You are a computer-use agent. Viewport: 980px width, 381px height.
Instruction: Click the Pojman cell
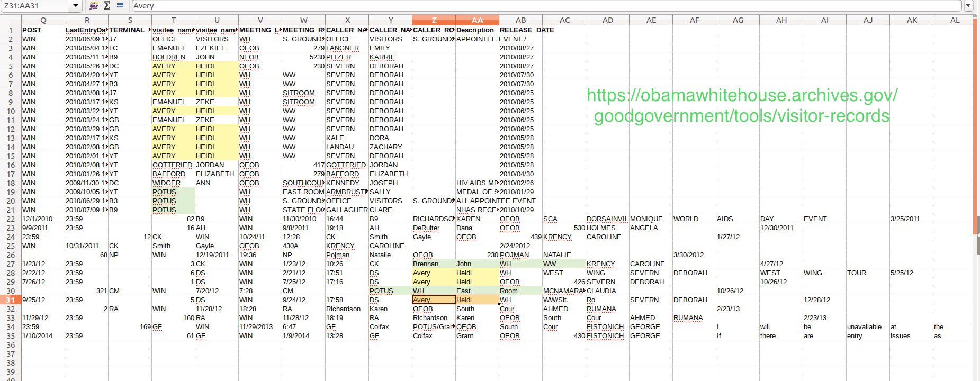(347, 255)
